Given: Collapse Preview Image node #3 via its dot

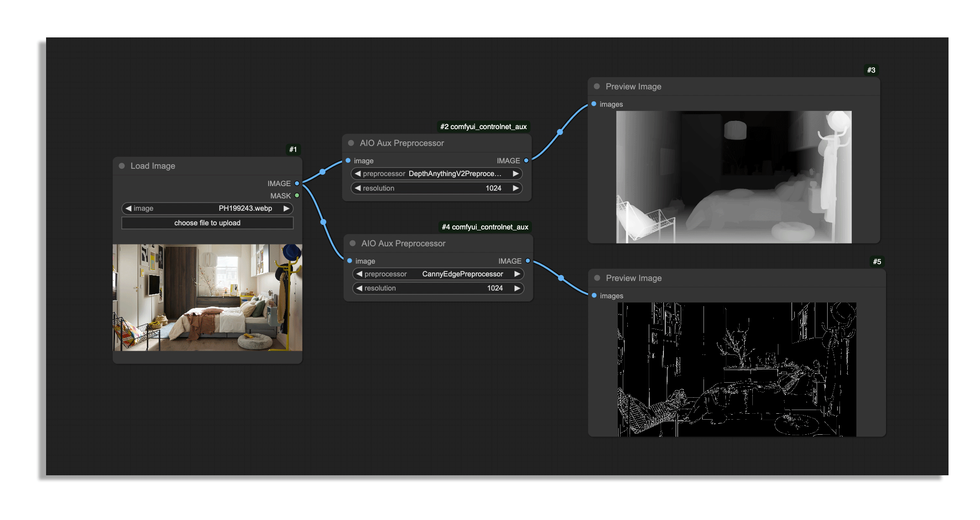Looking at the screenshot, I should (597, 87).
